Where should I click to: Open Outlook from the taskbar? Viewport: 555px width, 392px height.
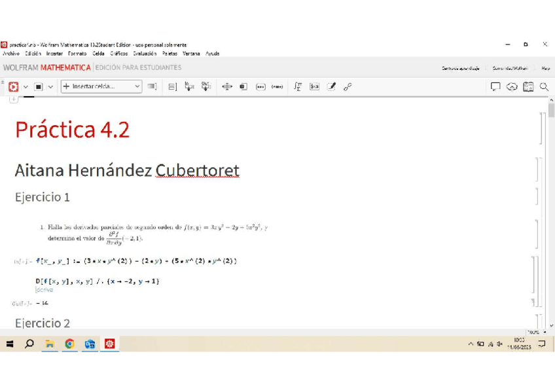tap(90, 344)
